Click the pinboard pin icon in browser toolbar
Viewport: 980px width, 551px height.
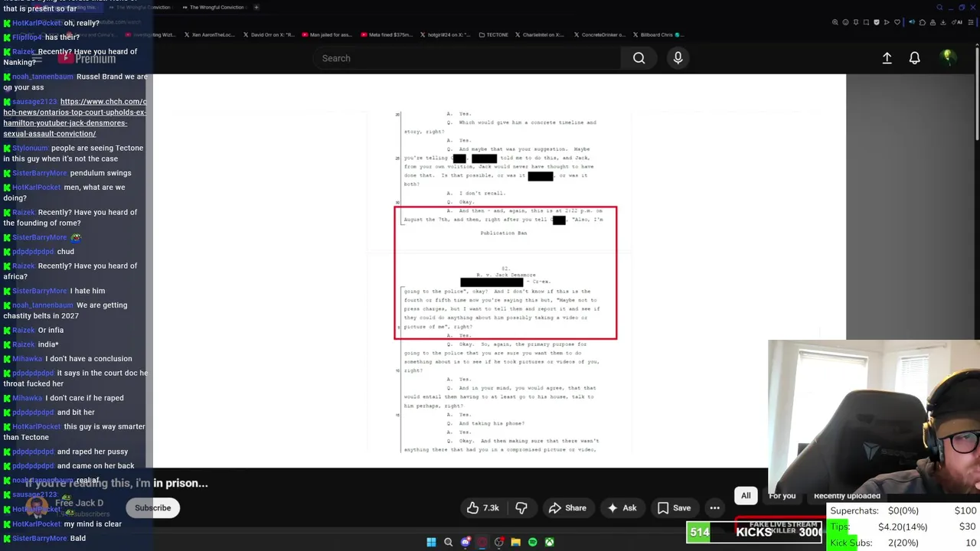(856, 22)
